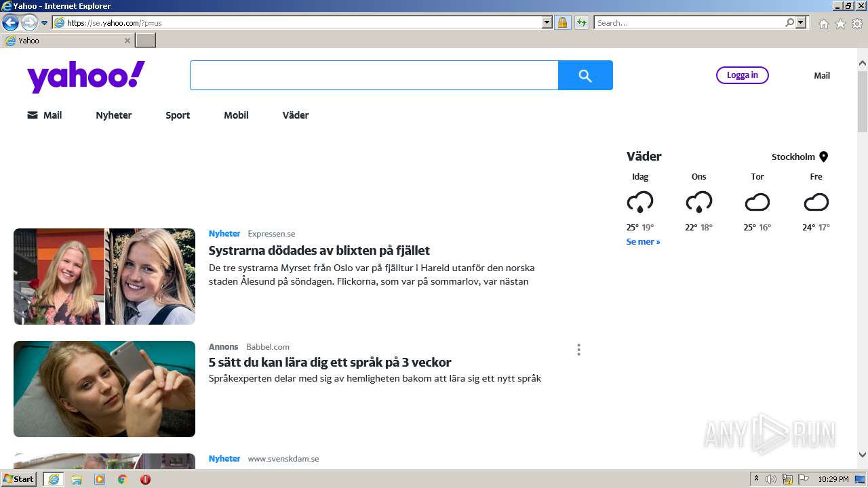868x488 pixels.
Task: Click the blue search magnifier button
Action: tap(585, 75)
